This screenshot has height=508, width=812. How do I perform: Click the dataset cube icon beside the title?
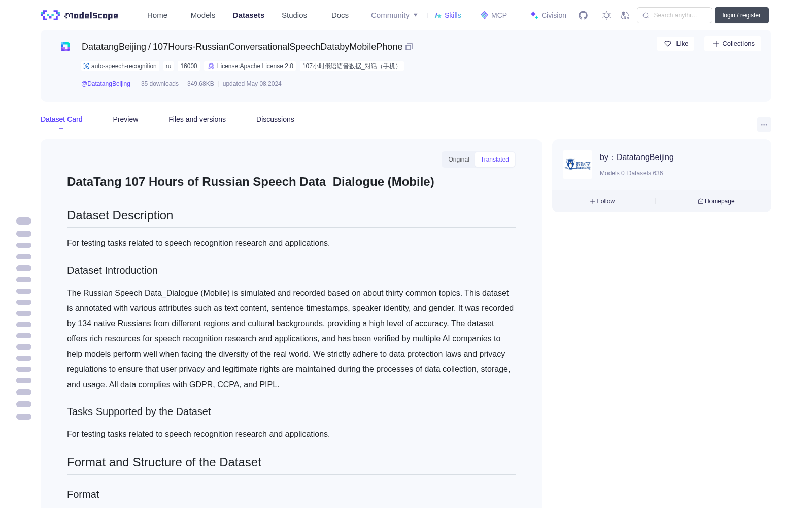point(65,47)
